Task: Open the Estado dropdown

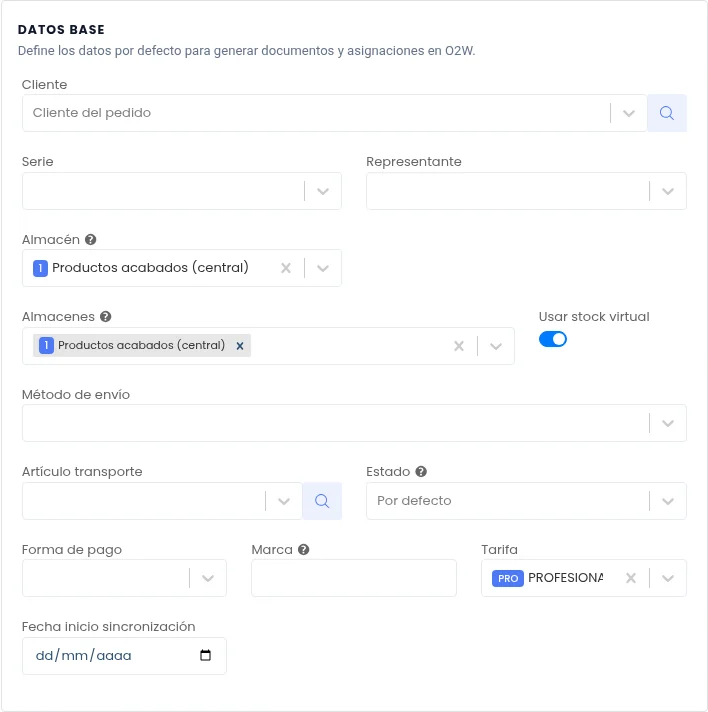Action: point(668,501)
